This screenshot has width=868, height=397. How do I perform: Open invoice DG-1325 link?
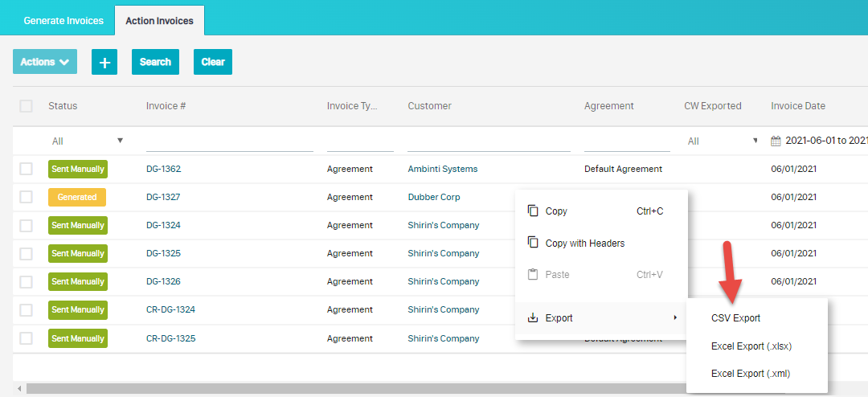coord(163,254)
